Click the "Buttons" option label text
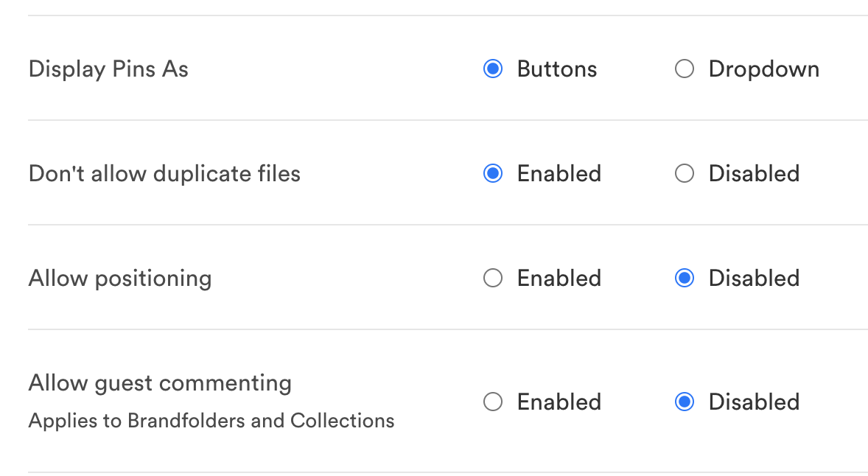The image size is (868, 476). (x=557, y=69)
